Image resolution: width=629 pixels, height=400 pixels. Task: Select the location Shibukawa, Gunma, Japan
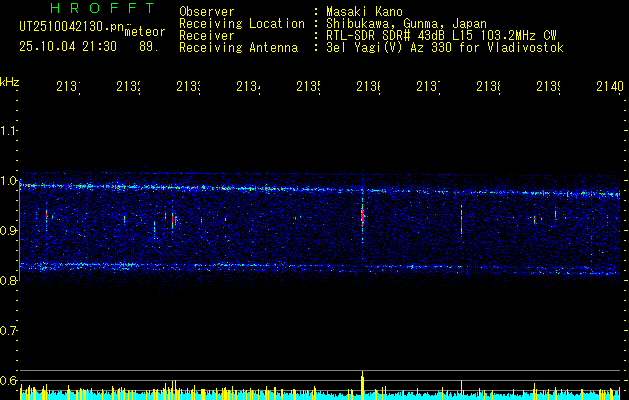click(406, 24)
